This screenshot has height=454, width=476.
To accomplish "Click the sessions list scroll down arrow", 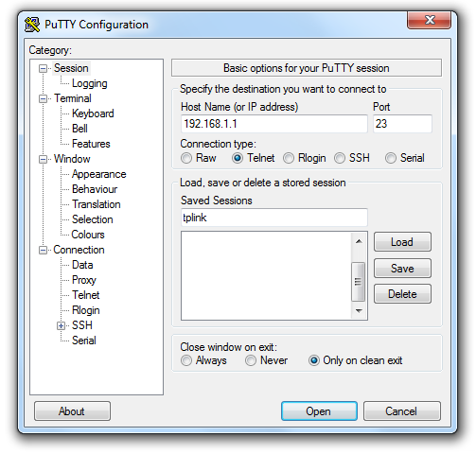I will [359, 310].
